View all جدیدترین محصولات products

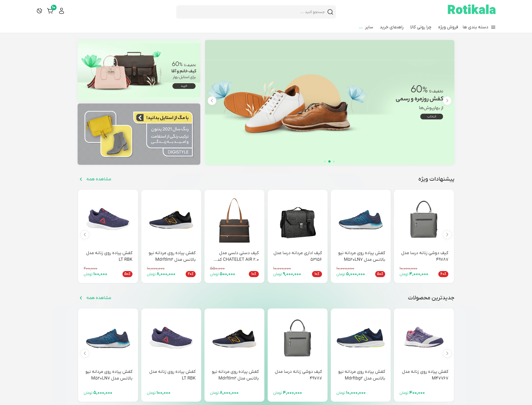99,298
